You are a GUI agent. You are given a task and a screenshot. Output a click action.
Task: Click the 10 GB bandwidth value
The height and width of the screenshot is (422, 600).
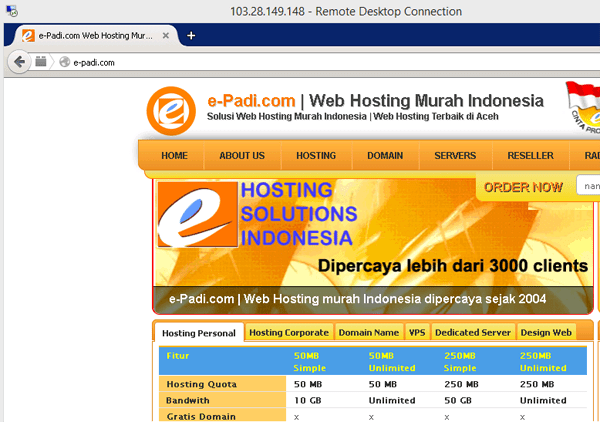tap(307, 401)
